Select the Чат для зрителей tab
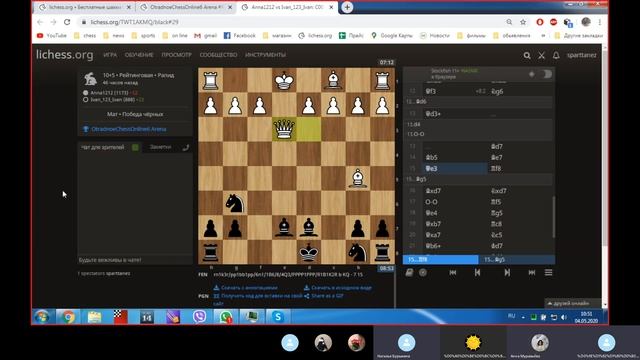 [102, 147]
